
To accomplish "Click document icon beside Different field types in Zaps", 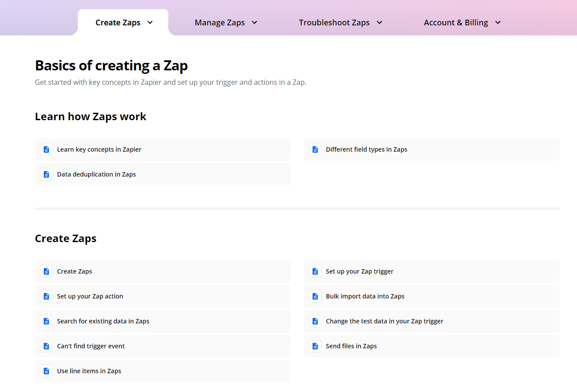I will (x=315, y=149).
